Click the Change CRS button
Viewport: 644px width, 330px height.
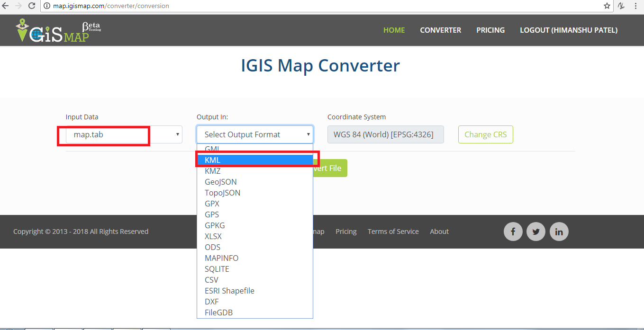point(486,134)
